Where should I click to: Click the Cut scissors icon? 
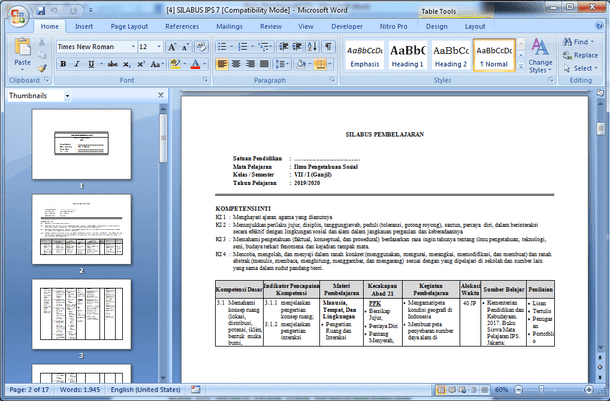[42, 42]
